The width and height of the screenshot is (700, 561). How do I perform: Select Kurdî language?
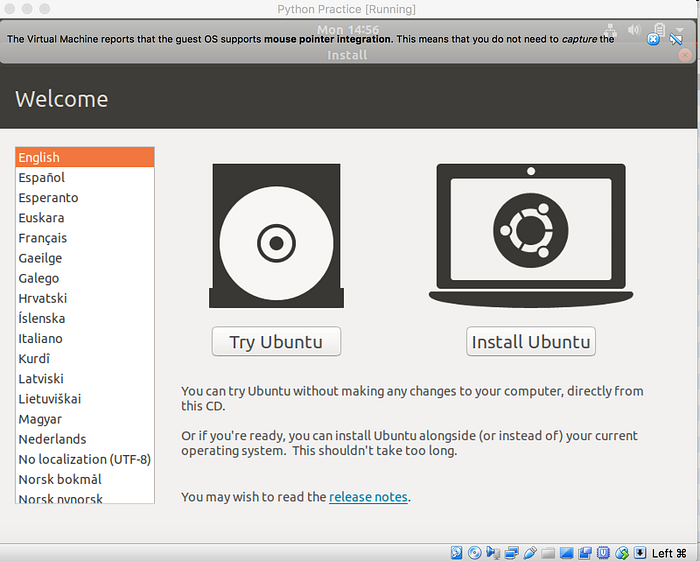pyautogui.click(x=85, y=358)
